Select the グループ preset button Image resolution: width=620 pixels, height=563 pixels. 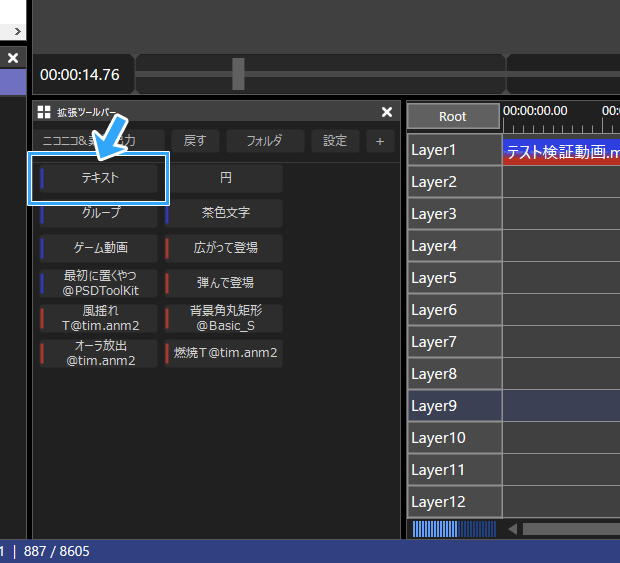(x=99, y=213)
